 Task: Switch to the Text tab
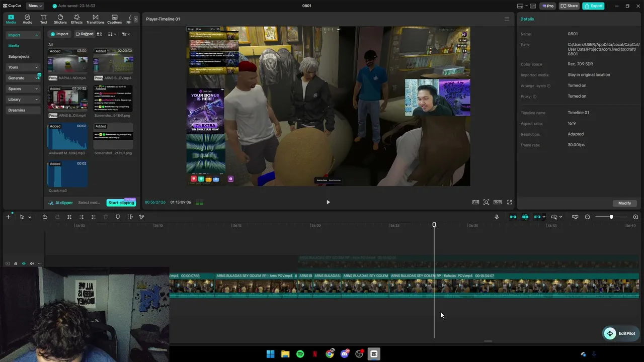coord(44,19)
